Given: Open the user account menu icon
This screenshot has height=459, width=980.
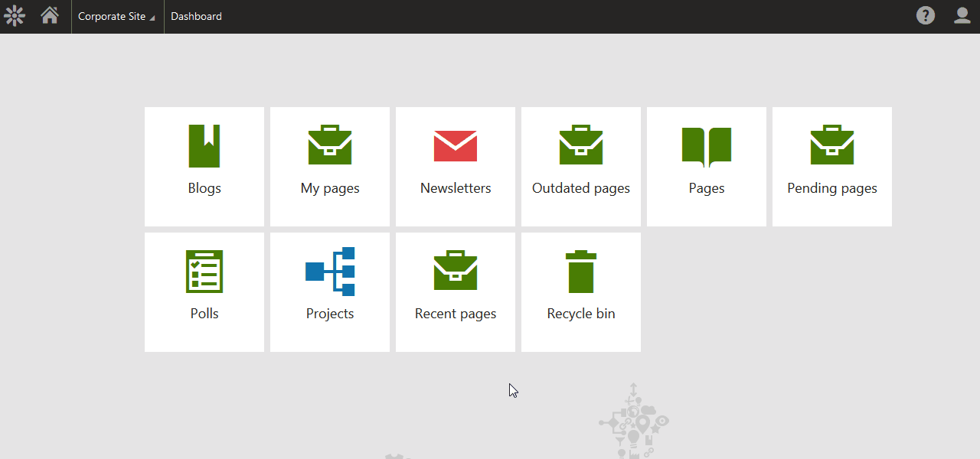Looking at the screenshot, I should [962, 15].
